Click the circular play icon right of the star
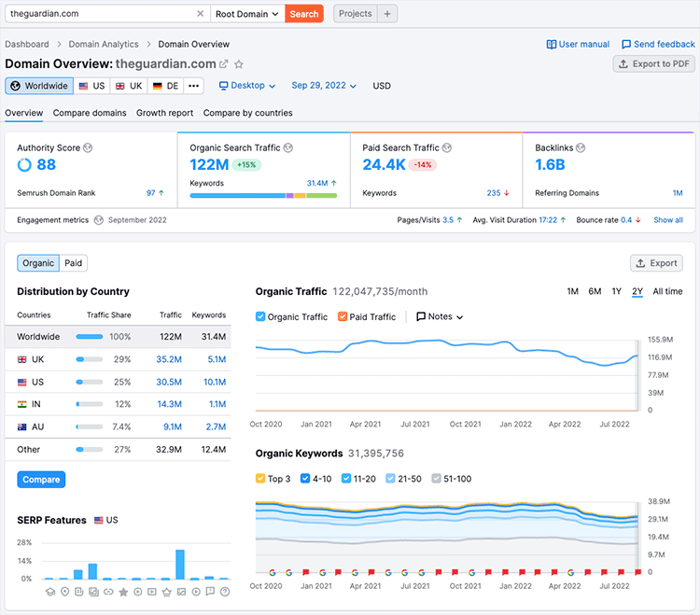This screenshot has height=615, width=700. pyautogui.click(x=138, y=592)
